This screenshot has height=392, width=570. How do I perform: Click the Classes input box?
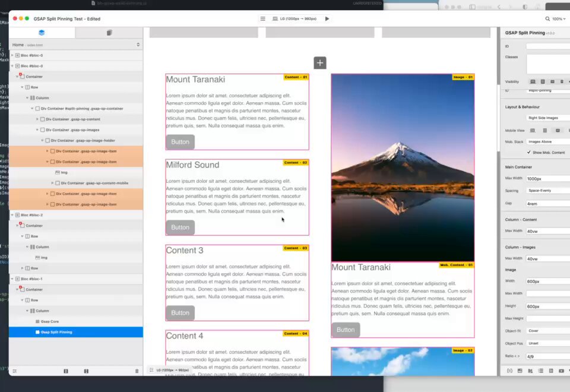(548, 64)
